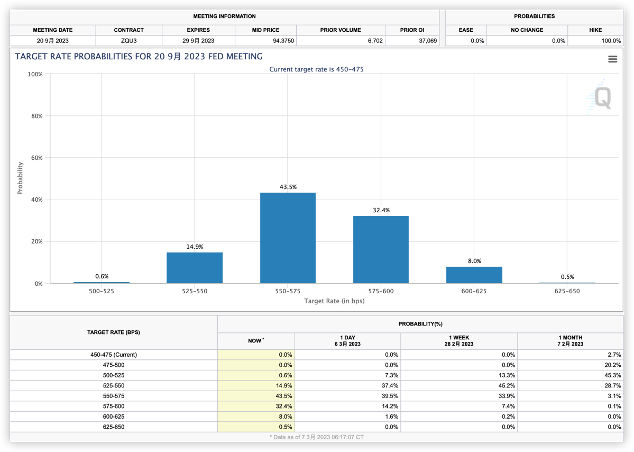Screen dimensions: 634x452
Task: Click the MID PRICE column header
Action: pyautogui.click(x=265, y=30)
